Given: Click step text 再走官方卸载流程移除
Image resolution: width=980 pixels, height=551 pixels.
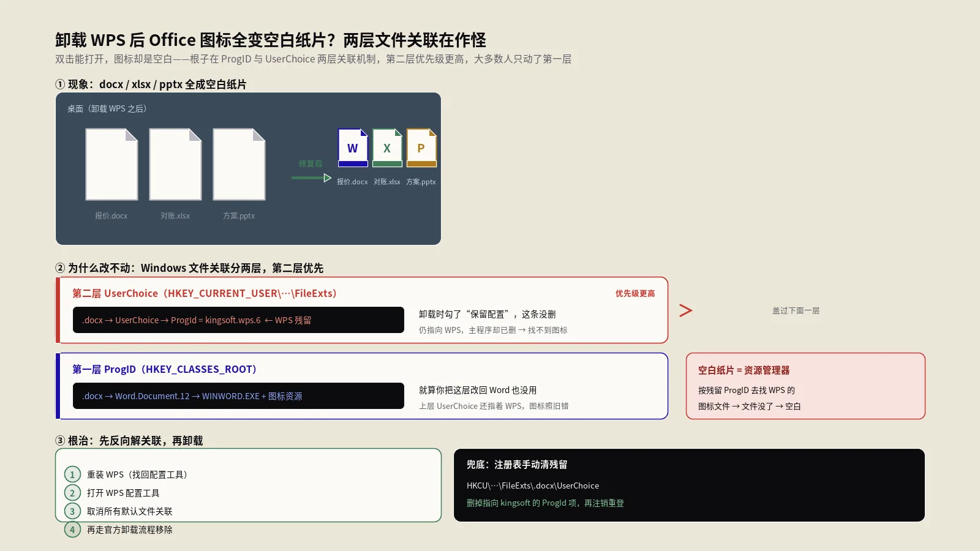Looking at the screenshot, I should 130,530.
